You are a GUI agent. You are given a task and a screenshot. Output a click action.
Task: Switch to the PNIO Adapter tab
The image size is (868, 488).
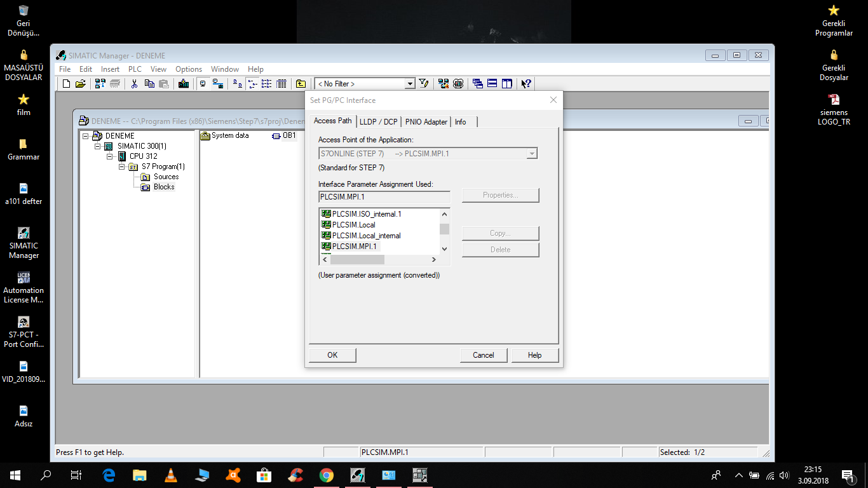coord(426,122)
